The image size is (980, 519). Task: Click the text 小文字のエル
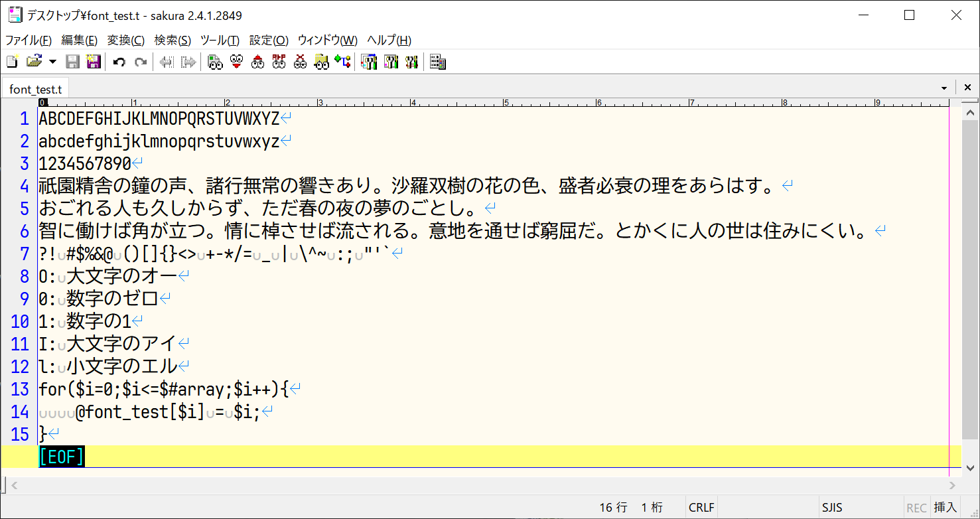122,366
